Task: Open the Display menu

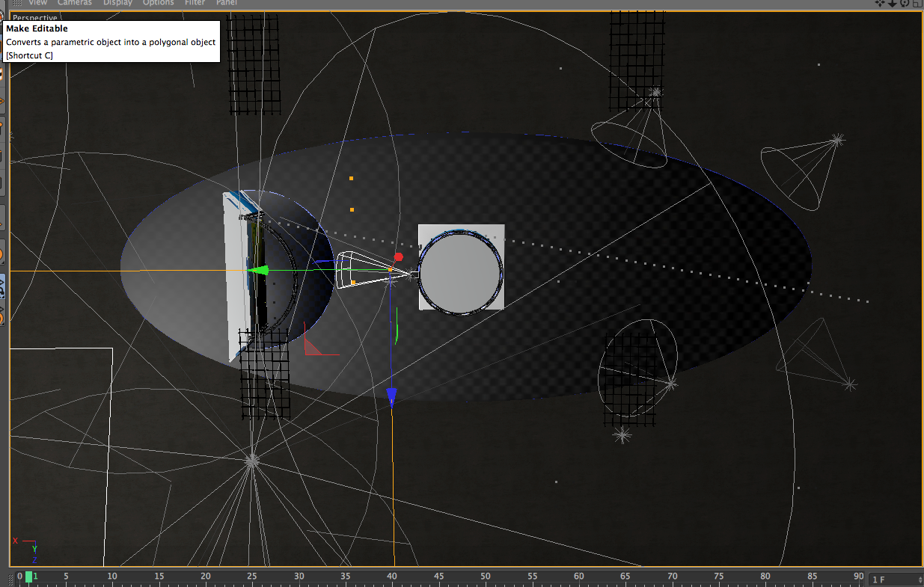Action: click(117, 3)
